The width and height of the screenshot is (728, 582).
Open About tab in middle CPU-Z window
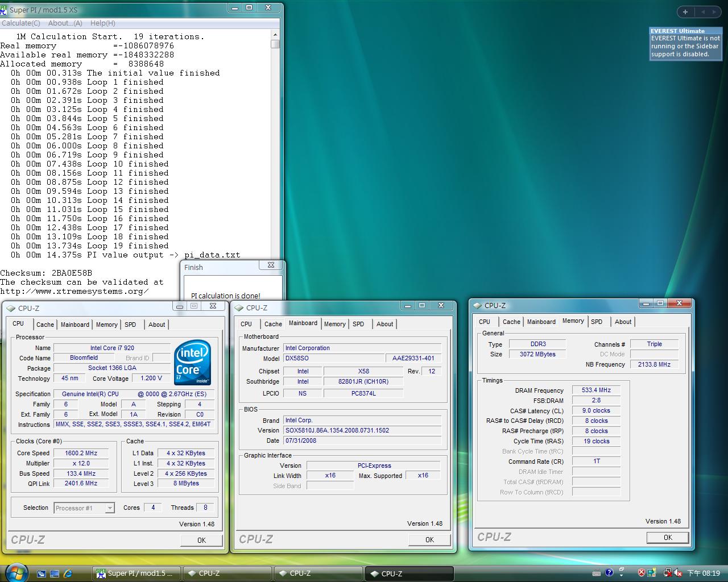click(x=385, y=324)
